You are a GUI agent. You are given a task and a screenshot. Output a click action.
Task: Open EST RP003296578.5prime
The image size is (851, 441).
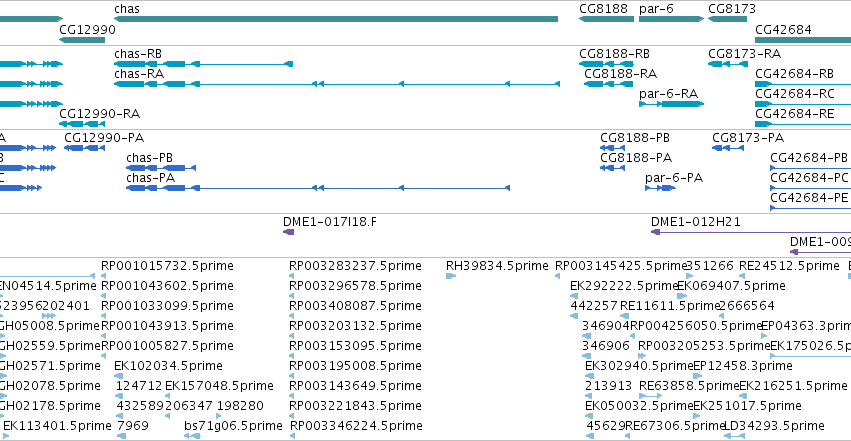[x=355, y=286]
